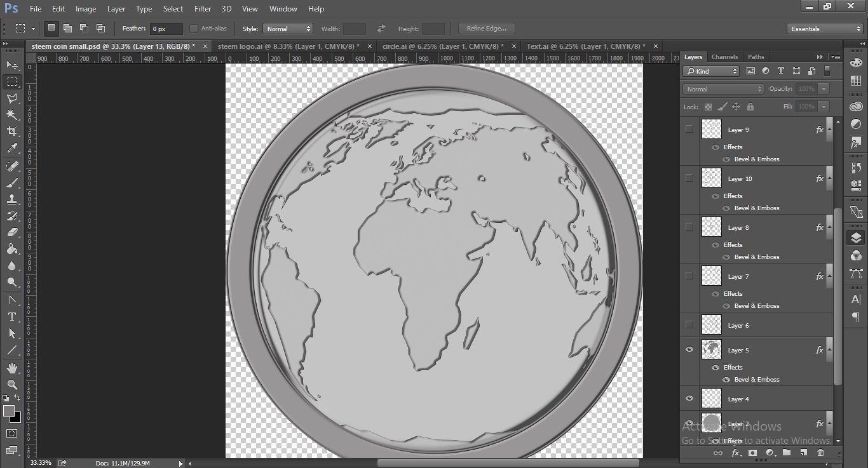Select the History Brush tool
Image resolution: width=868 pixels, height=468 pixels.
pos(12,216)
